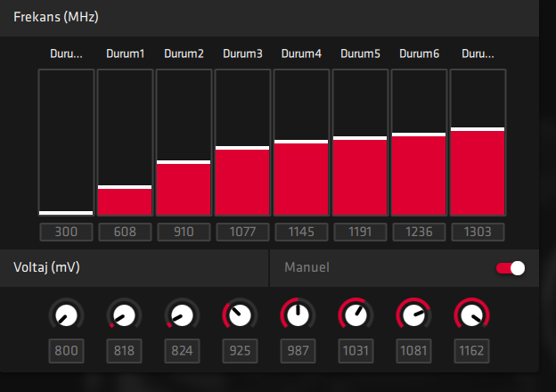This screenshot has width=556, height=392.
Task: Select the 300 frequency input field
Action: [66, 232]
